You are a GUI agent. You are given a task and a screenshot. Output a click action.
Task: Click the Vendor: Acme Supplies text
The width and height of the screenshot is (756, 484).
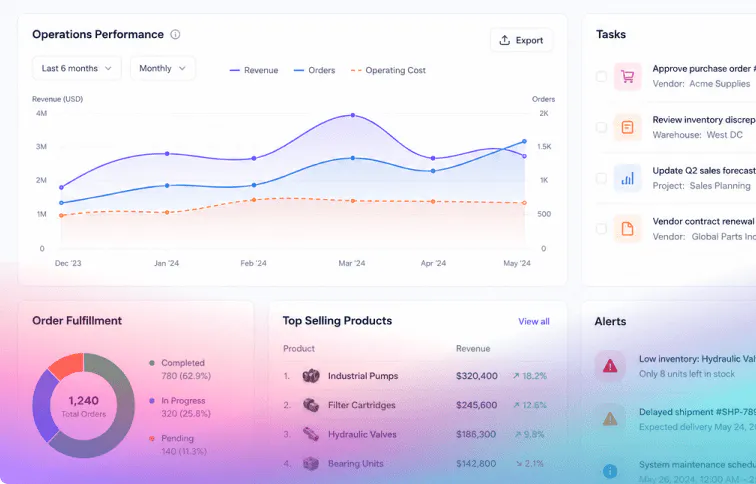click(x=701, y=83)
